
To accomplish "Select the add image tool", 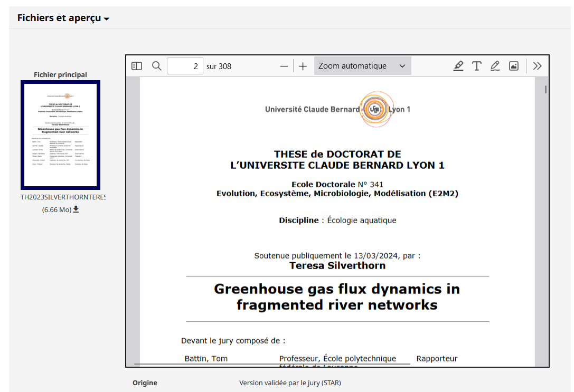I will coord(514,66).
